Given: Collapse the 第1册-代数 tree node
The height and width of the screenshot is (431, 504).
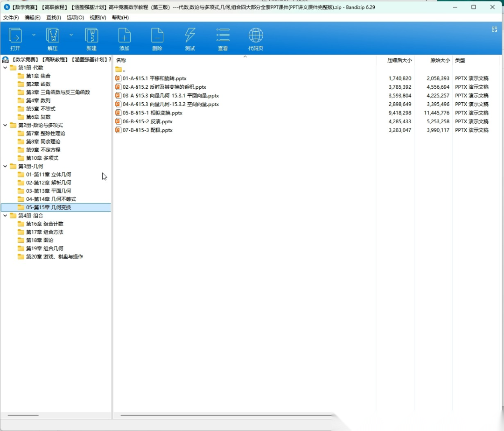Looking at the screenshot, I should [x=5, y=68].
